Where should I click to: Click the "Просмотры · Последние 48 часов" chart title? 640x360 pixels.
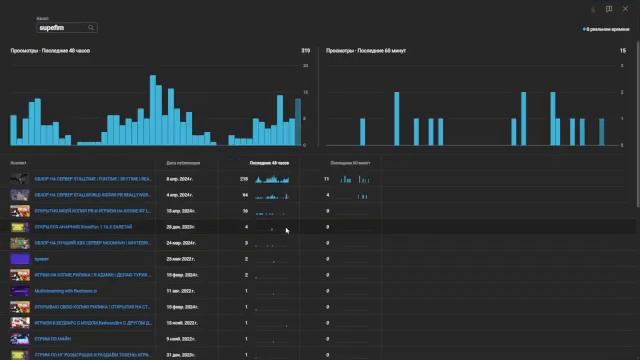click(50, 51)
